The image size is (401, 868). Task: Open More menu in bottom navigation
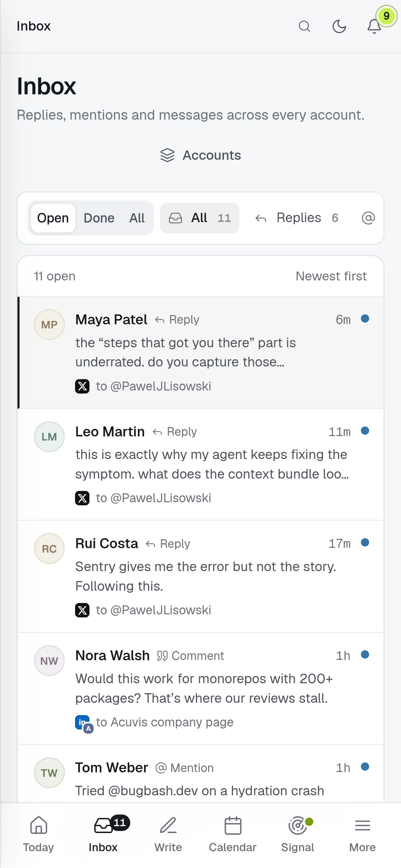point(362,834)
